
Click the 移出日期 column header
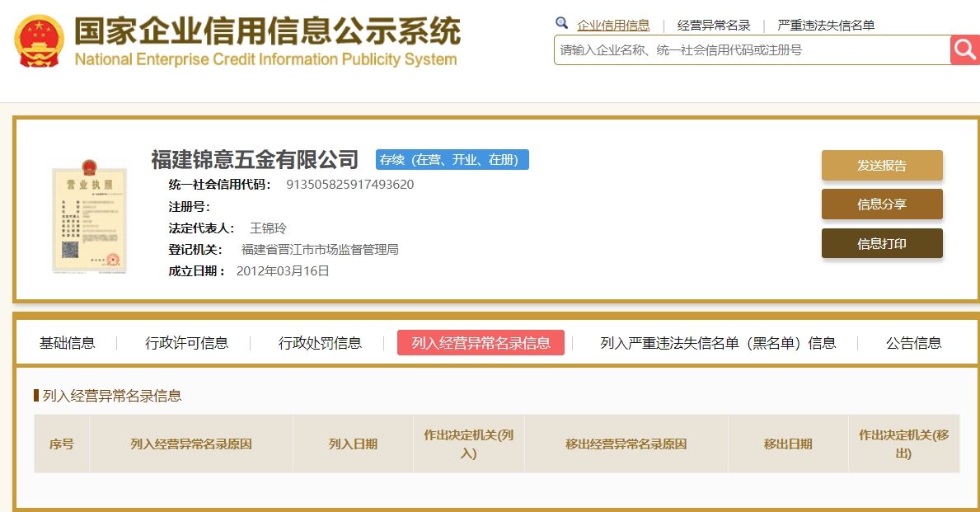[x=788, y=444]
